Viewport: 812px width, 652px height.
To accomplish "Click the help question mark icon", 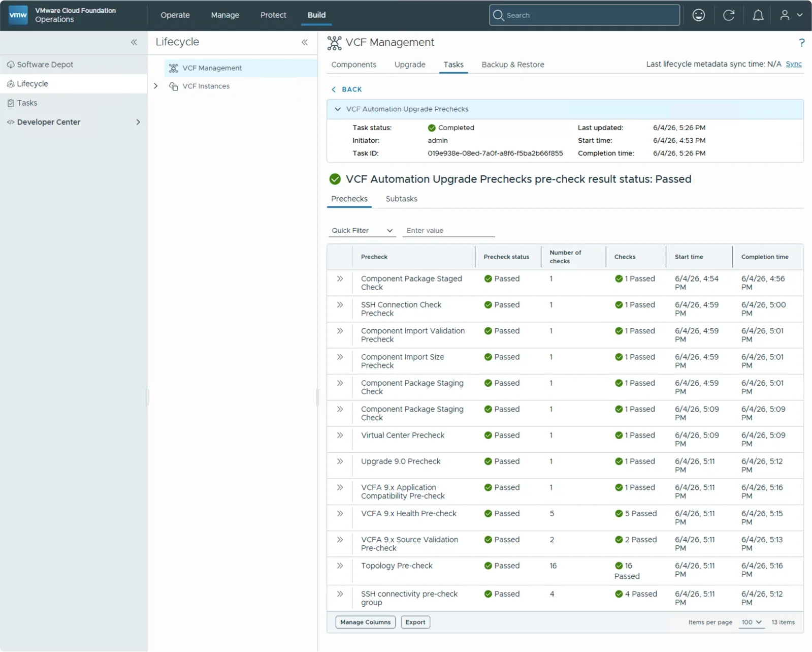I will click(801, 43).
